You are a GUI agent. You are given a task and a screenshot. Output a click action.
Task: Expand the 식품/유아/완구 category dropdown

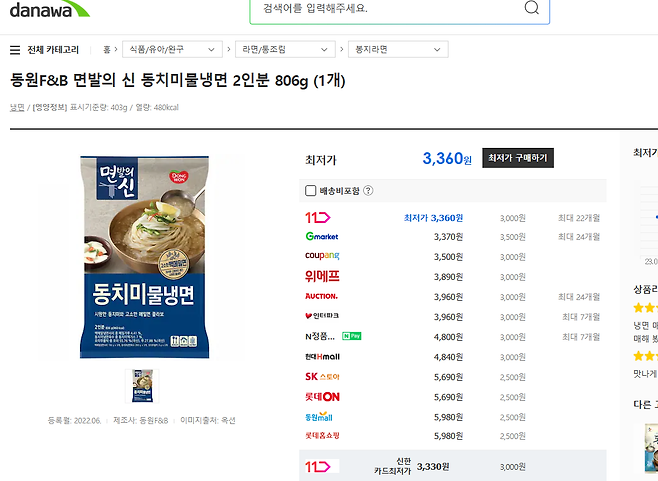point(172,49)
